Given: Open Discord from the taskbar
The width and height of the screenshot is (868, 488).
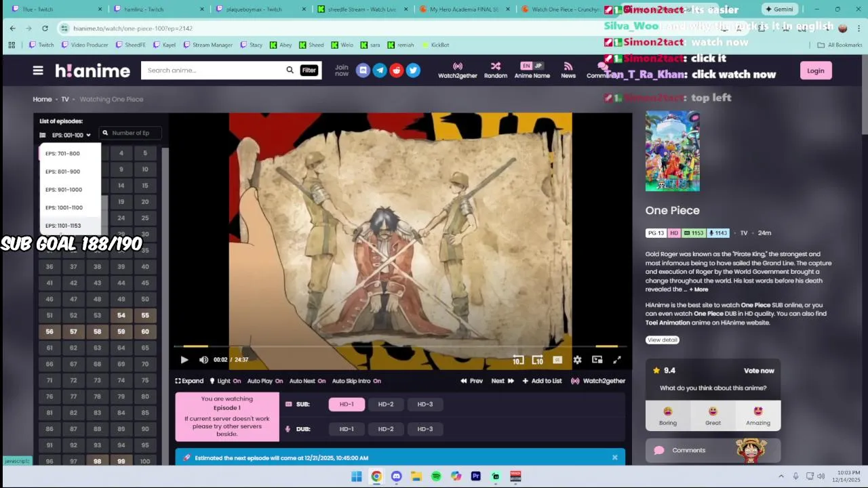Looking at the screenshot, I should pos(396,476).
